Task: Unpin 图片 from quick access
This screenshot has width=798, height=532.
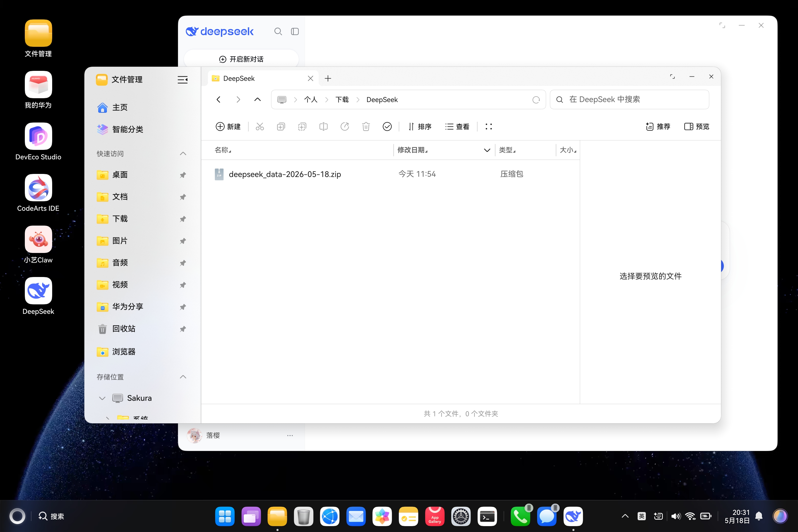Action: [x=183, y=241]
